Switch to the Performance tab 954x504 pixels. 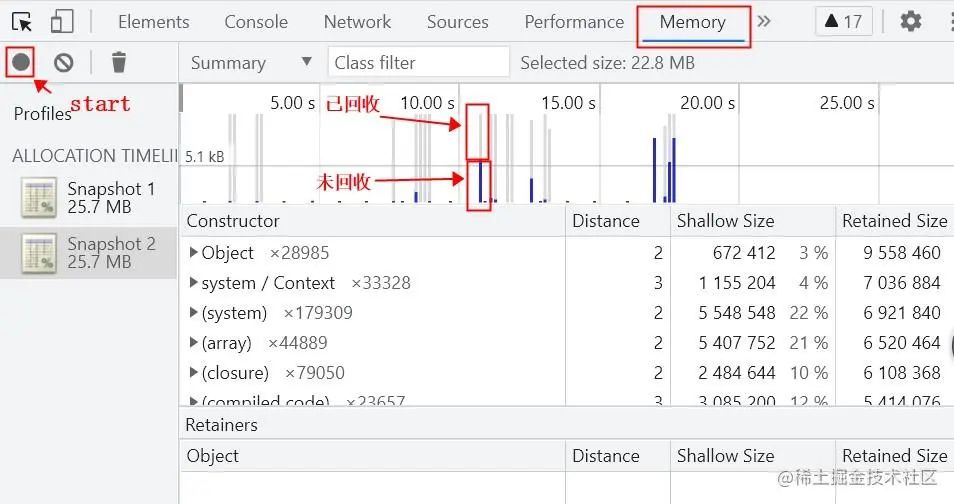point(574,22)
